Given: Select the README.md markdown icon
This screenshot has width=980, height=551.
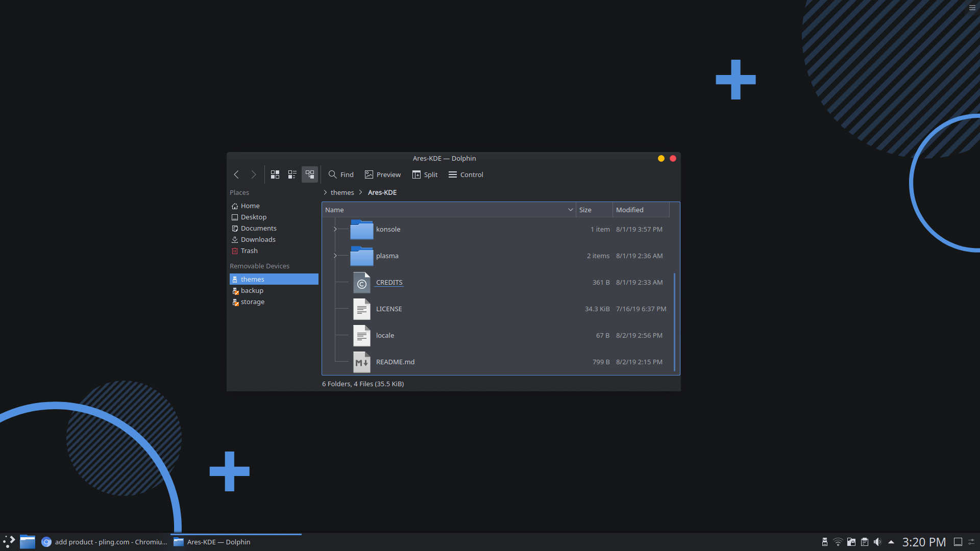Looking at the screenshot, I should coord(361,362).
